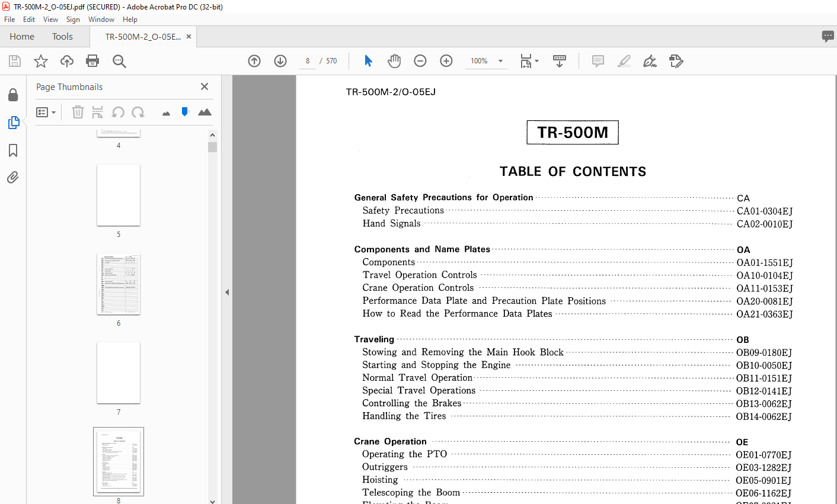837x504 pixels.
Task: Select the arrow Selection tool
Action: tap(368, 60)
